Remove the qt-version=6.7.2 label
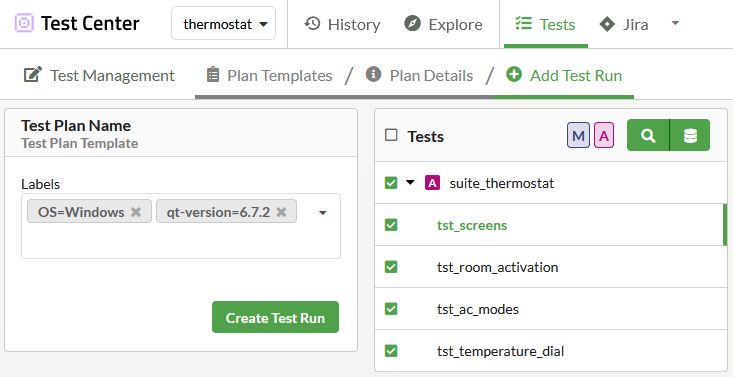The width and height of the screenshot is (733, 377). [x=281, y=212]
